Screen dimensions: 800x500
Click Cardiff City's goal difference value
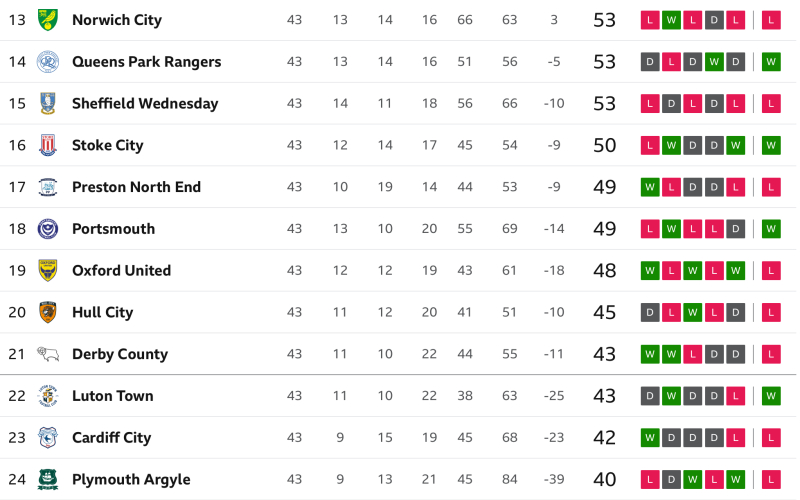[554, 438]
